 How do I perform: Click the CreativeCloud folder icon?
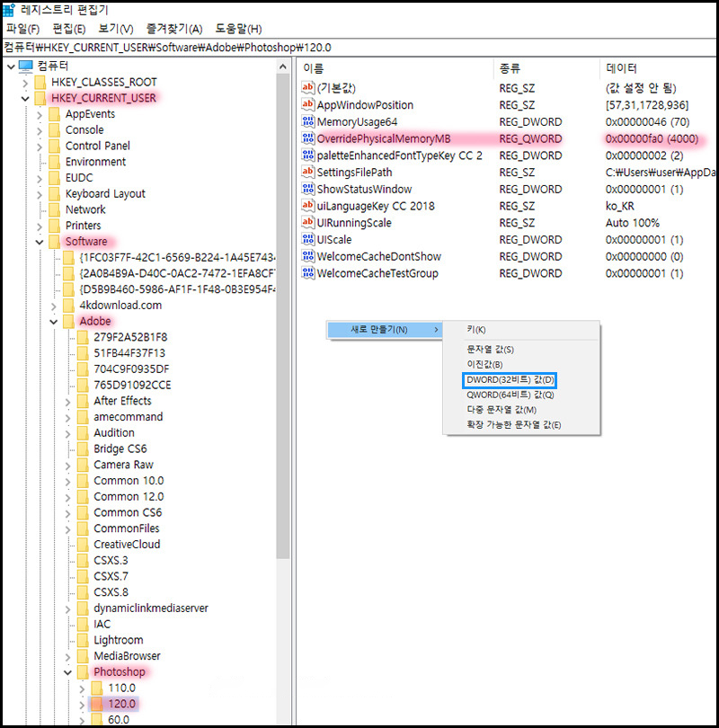[83, 544]
